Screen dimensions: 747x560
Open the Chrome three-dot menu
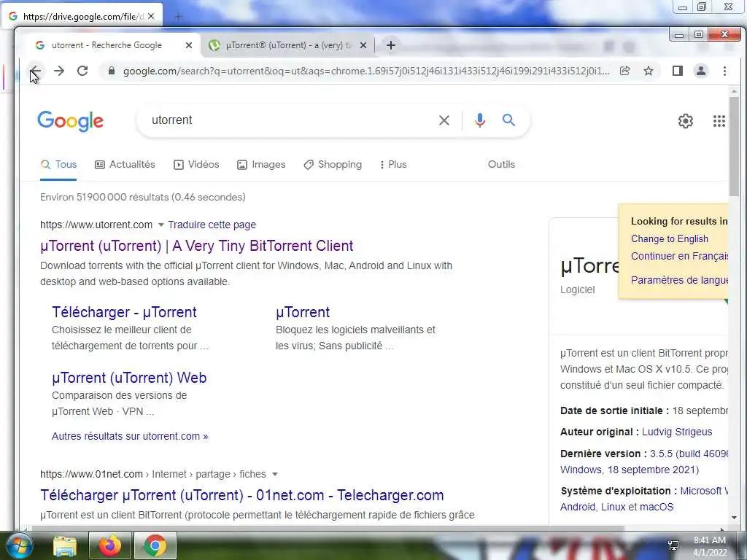click(724, 71)
